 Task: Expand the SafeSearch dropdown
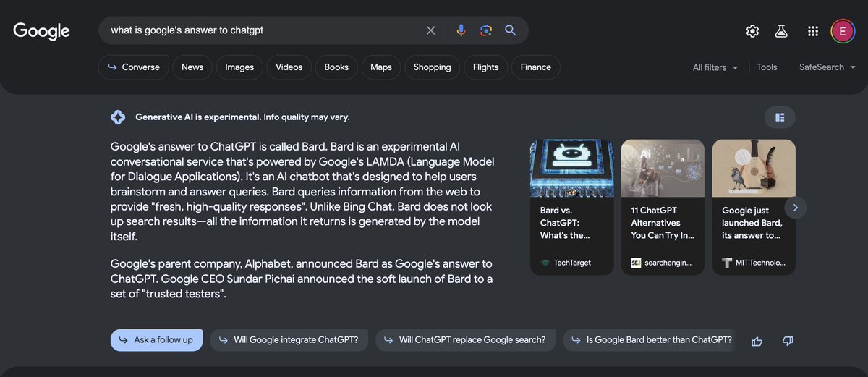827,67
